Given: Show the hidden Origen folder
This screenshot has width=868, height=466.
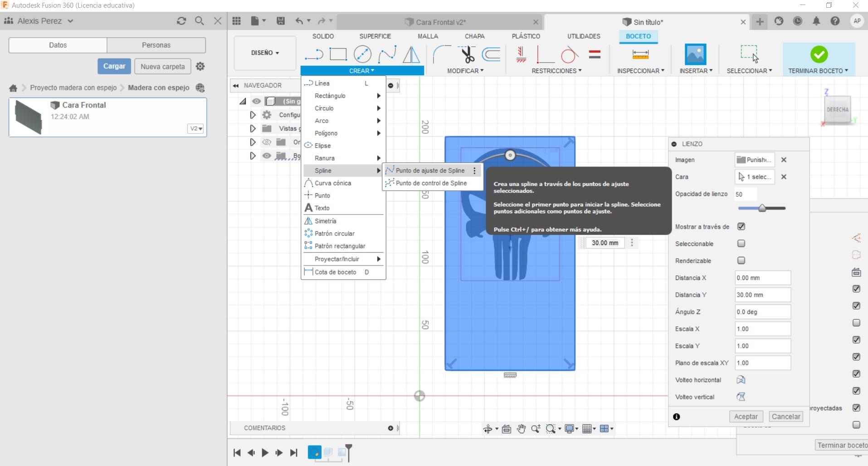Looking at the screenshot, I should 267,142.
